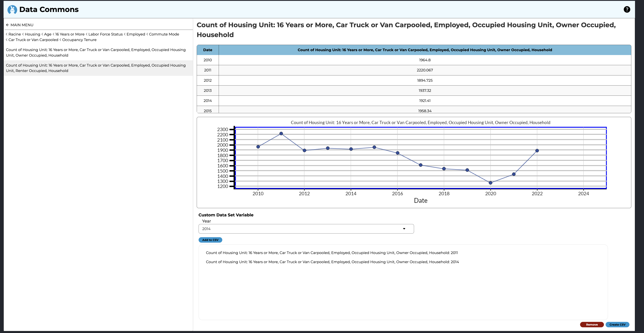Select the Renter Occupied variable in sidebar
644x333 pixels.
click(x=96, y=68)
